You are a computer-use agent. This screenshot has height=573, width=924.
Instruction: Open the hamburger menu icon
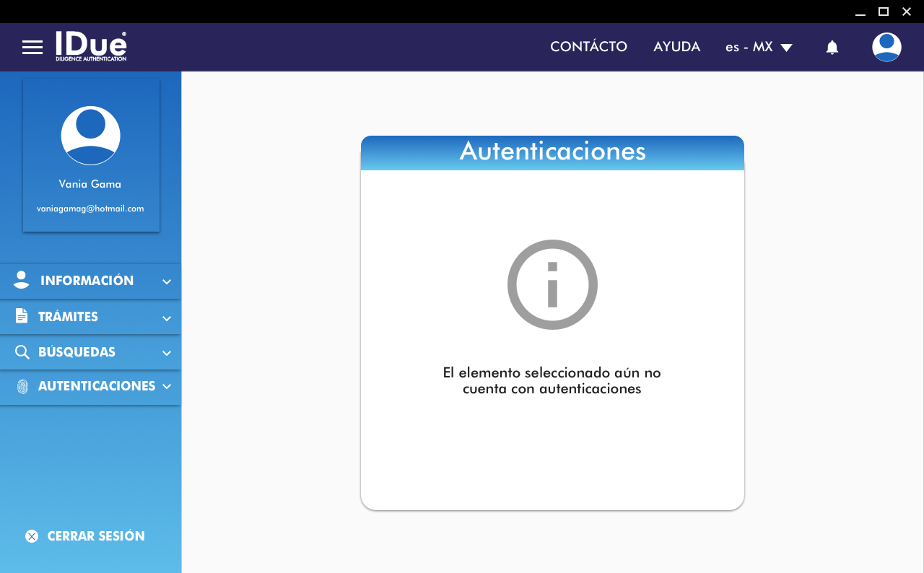(x=32, y=48)
